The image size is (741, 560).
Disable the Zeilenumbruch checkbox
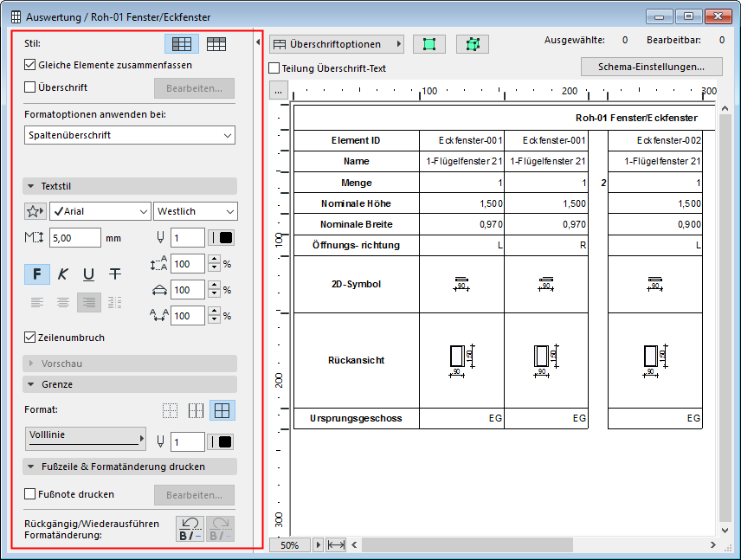(30, 338)
